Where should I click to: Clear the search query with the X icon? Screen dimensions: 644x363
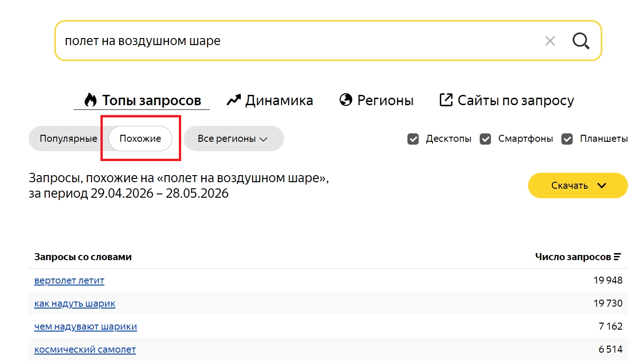click(550, 41)
